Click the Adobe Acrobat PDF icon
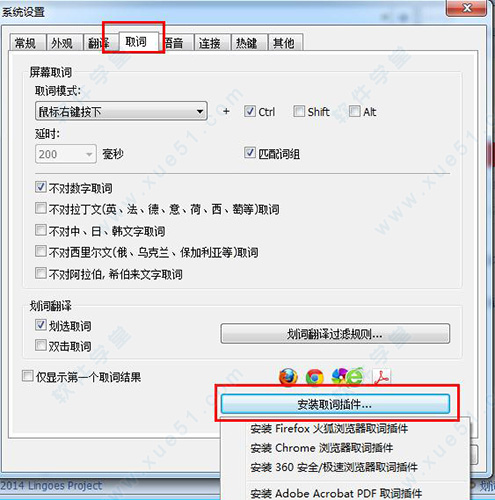495x500 pixels. pos(381,377)
